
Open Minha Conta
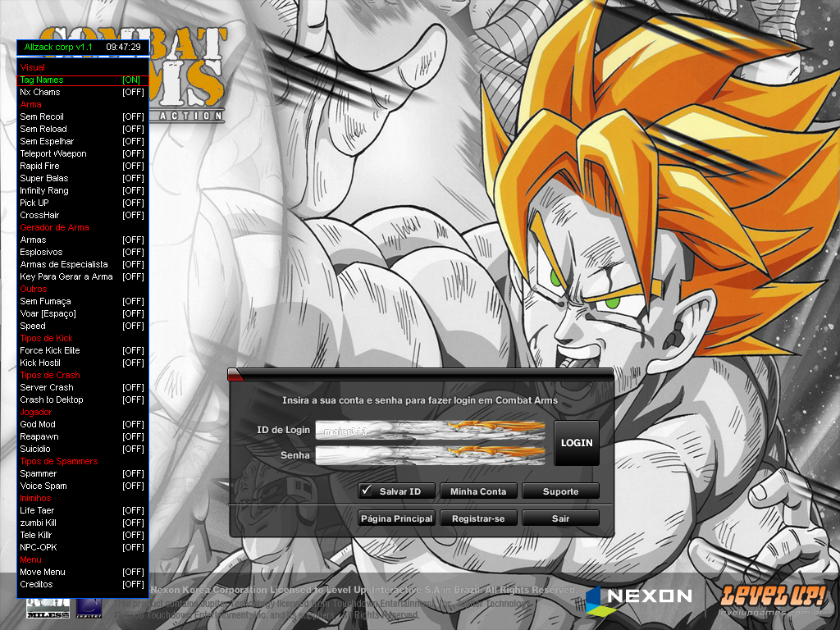click(478, 491)
